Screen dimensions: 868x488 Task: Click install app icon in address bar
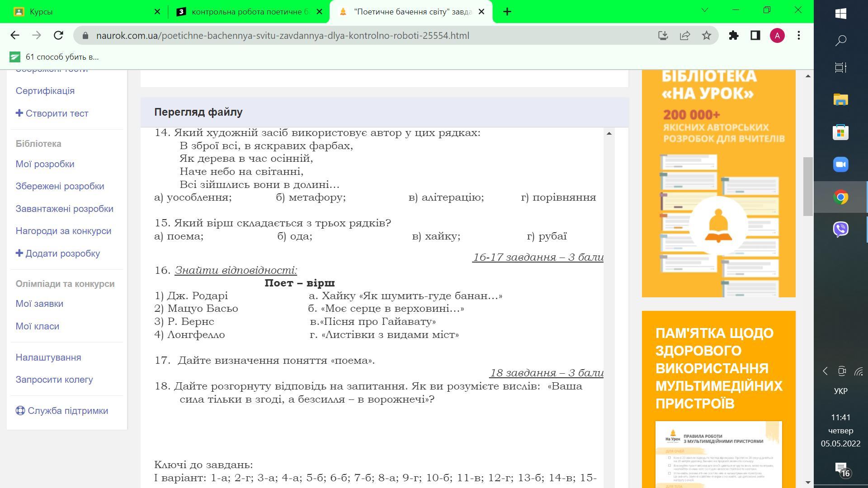point(663,35)
